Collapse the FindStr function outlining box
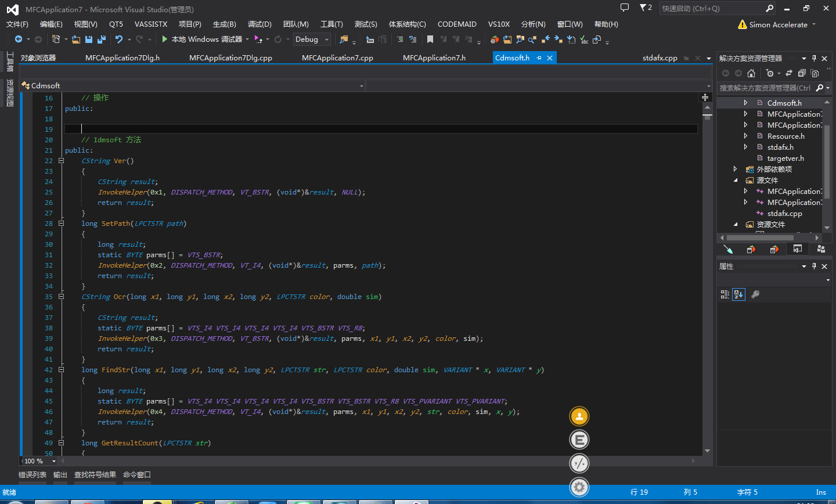836x504 pixels. click(x=61, y=370)
